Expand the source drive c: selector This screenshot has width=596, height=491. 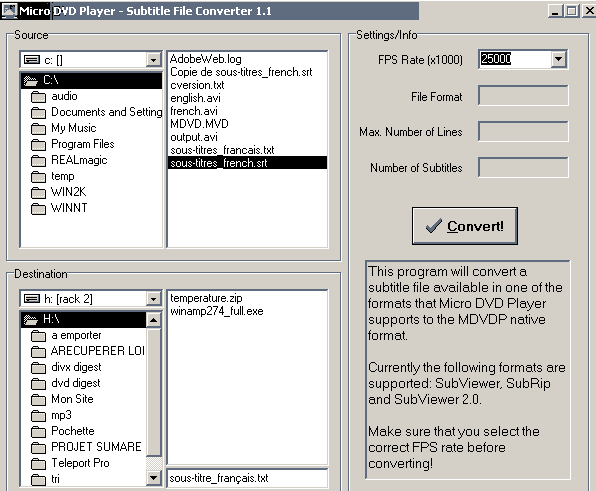[153, 60]
